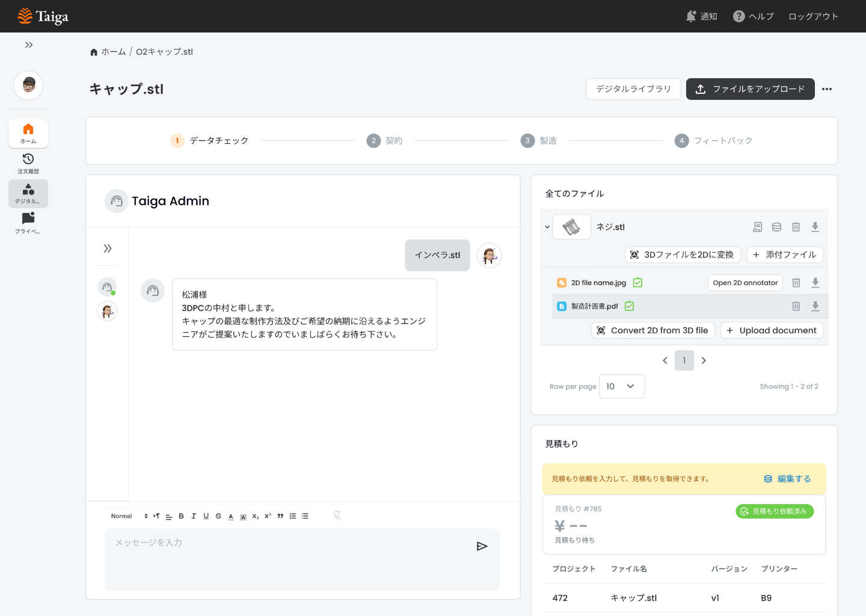Image resolution: width=866 pixels, height=616 pixels.
Task: Click the 添付ファイル add attachment button
Action: point(785,255)
